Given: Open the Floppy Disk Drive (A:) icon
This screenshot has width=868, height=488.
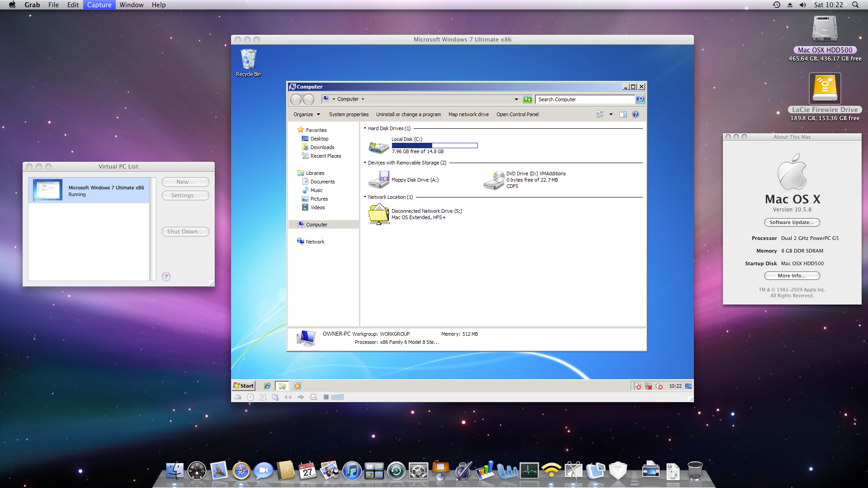Looking at the screenshot, I should click(x=378, y=180).
